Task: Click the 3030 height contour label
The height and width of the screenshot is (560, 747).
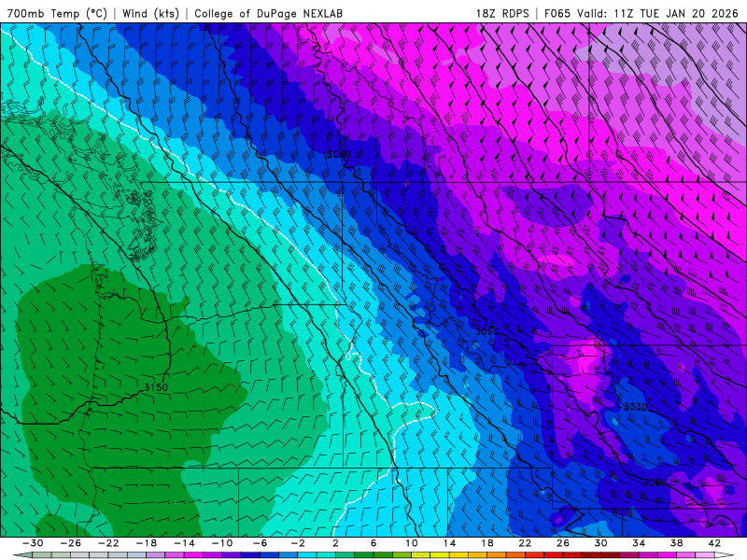Action: pyautogui.click(x=636, y=407)
